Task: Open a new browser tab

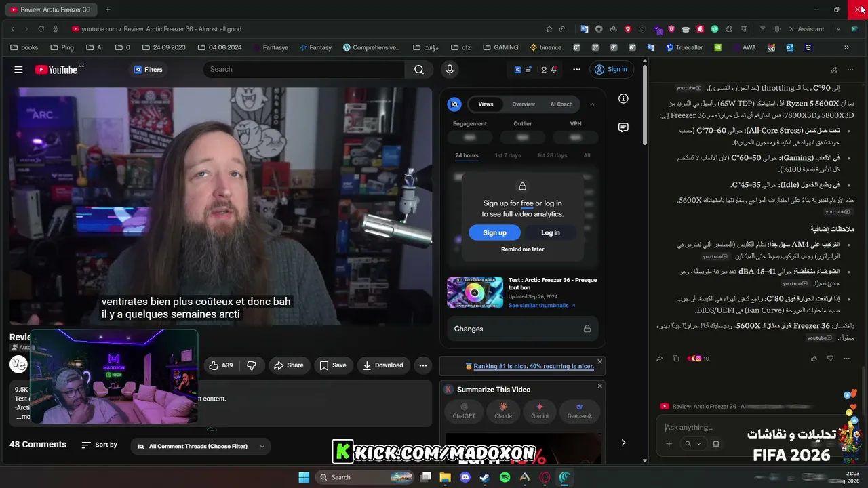Action: (x=108, y=9)
